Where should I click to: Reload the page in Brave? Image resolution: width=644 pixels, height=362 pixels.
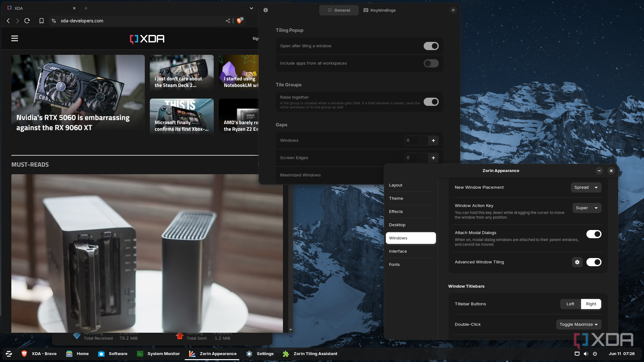pyautogui.click(x=27, y=21)
